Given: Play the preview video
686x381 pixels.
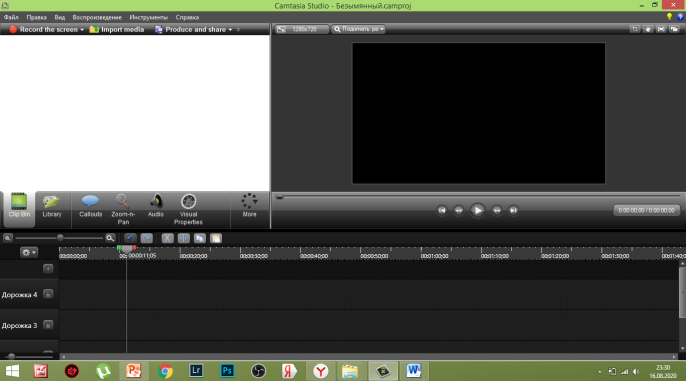Looking at the screenshot, I should [x=477, y=210].
